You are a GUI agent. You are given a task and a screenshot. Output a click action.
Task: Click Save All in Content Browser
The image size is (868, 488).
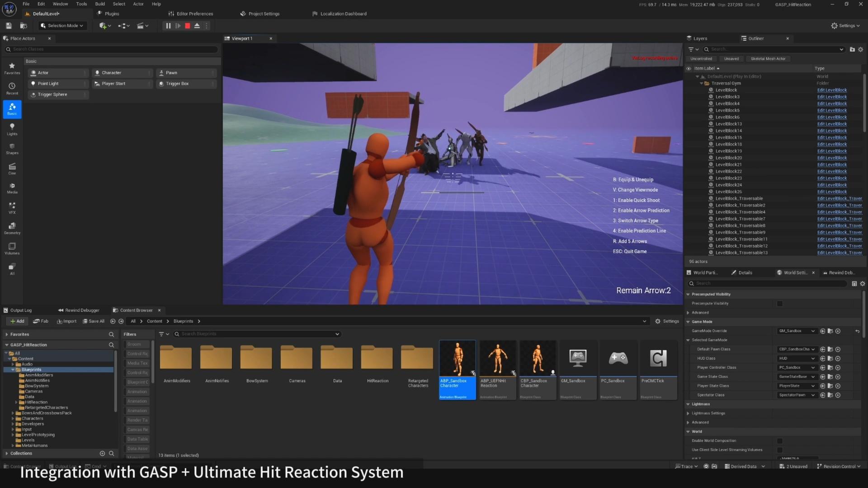click(94, 321)
